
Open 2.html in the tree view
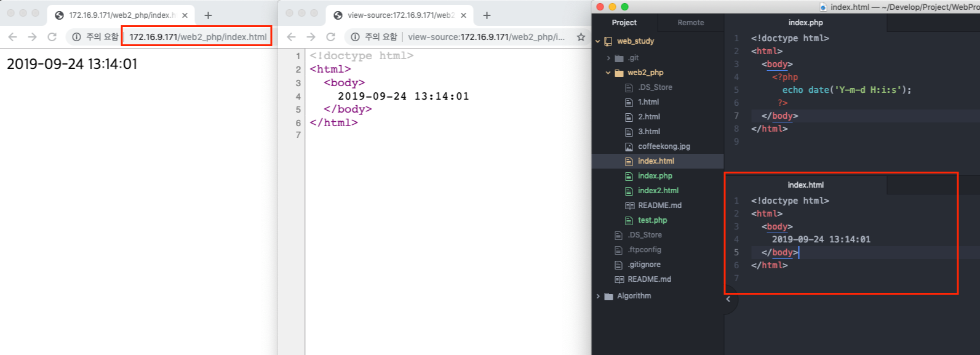point(649,117)
